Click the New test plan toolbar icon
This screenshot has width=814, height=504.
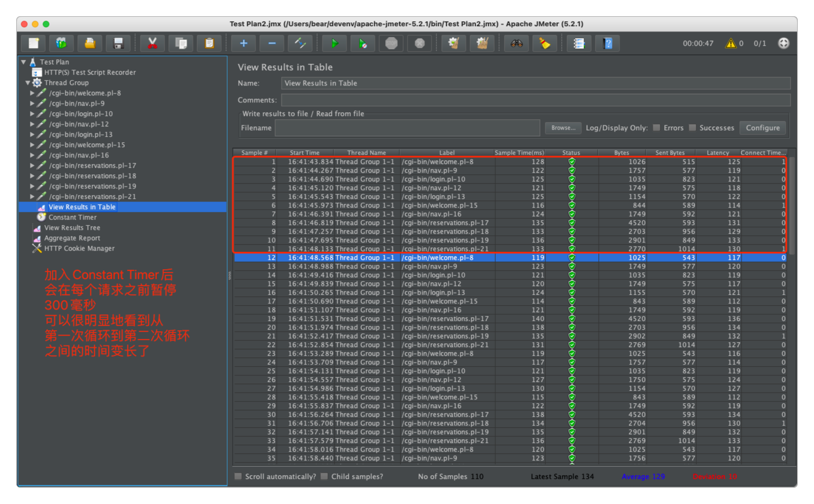coord(34,43)
